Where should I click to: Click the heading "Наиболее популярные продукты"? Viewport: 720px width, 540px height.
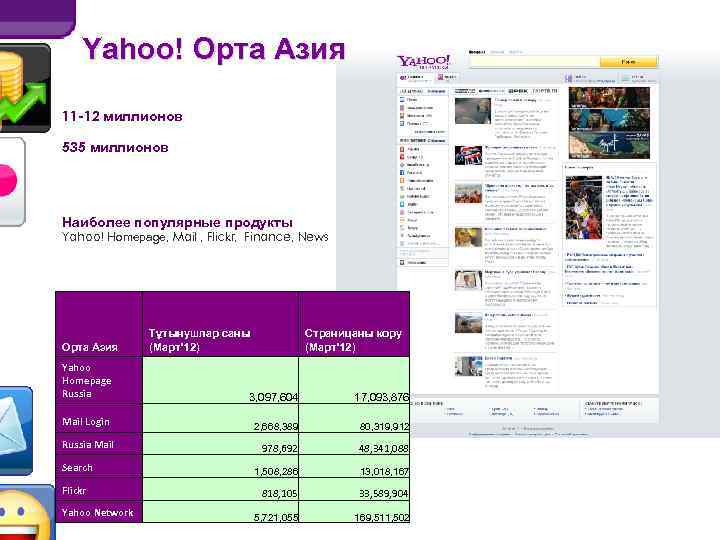[177, 223]
